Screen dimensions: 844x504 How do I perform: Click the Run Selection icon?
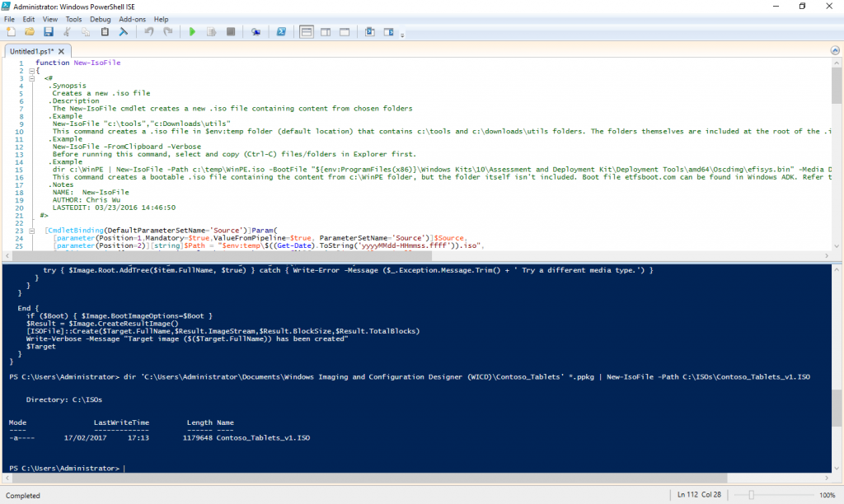211,32
